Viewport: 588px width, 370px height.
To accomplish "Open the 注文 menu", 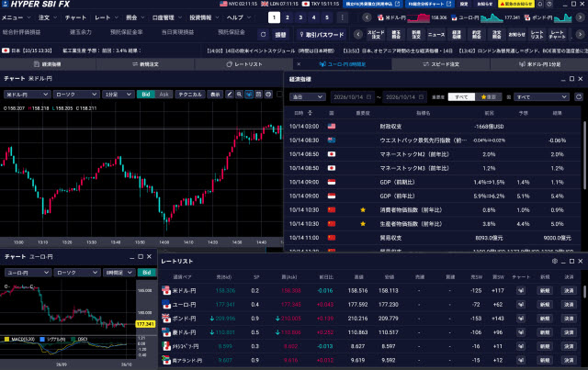I will tap(47, 17).
